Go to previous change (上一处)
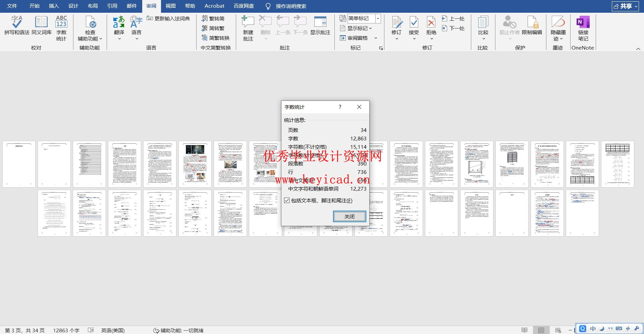The height and width of the screenshot is (334, 644). click(453, 18)
